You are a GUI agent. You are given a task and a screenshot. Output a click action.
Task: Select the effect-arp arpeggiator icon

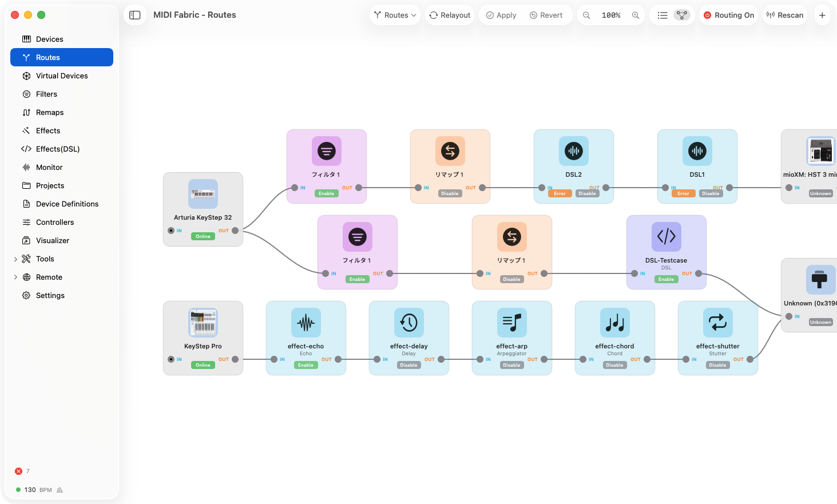(512, 323)
